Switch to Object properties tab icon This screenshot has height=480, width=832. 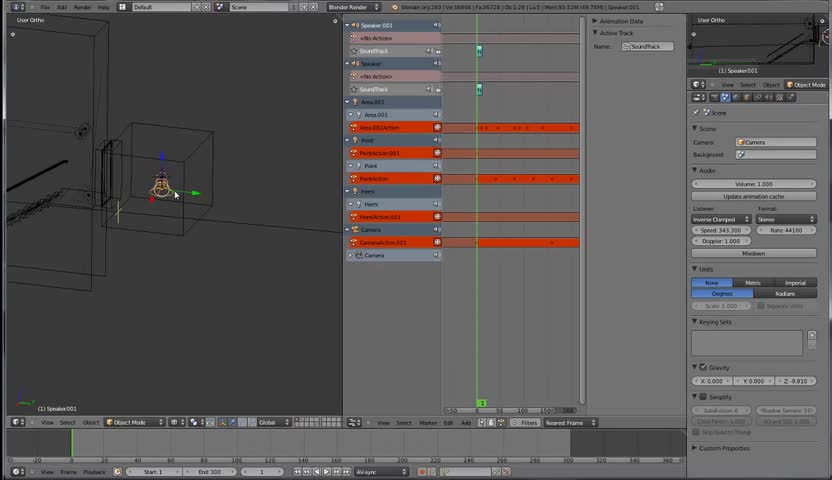[x=747, y=98]
